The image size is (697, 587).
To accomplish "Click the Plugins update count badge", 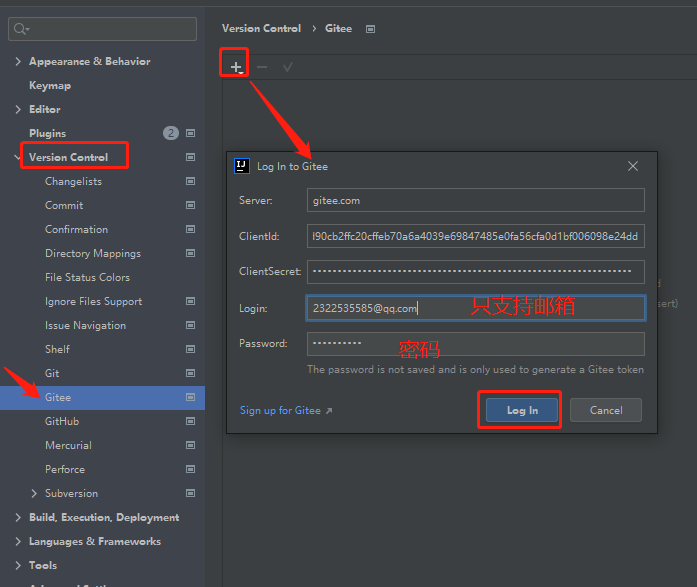I will pyautogui.click(x=171, y=133).
